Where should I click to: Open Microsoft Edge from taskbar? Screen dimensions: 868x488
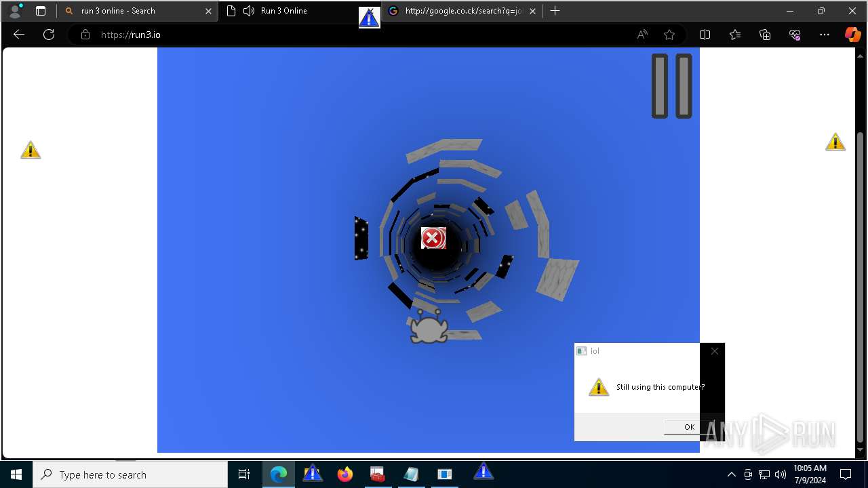pyautogui.click(x=279, y=474)
